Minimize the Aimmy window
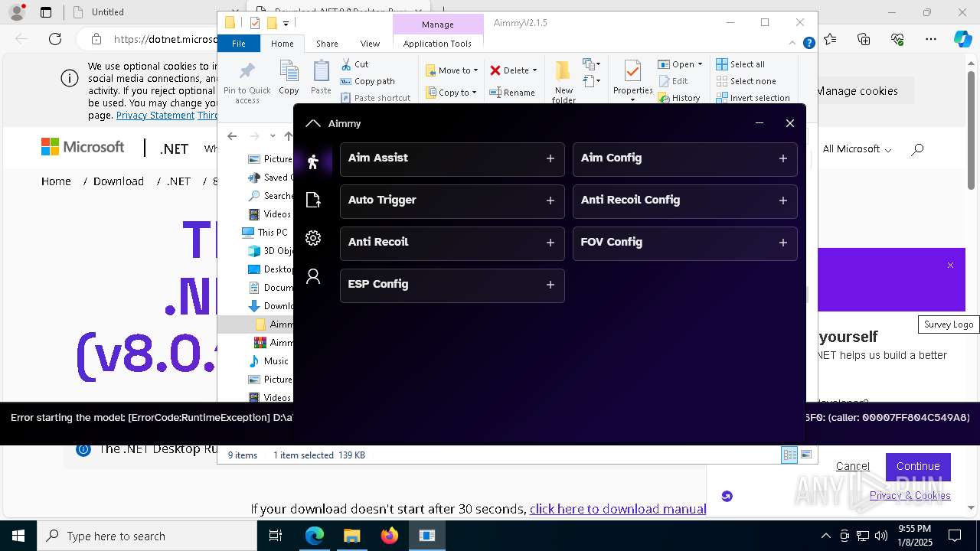The width and height of the screenshot is (980, 551). click(759, 123)
